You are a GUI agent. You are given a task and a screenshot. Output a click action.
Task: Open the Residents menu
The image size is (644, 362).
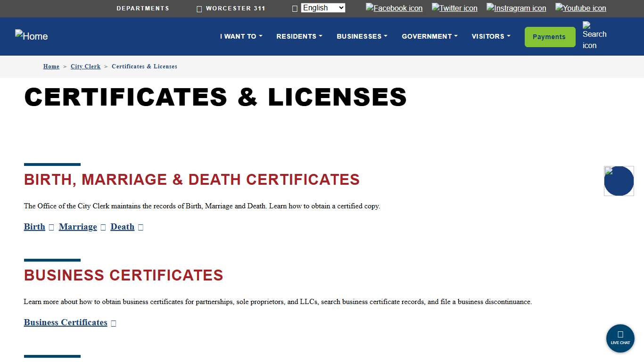click(299, 36)
